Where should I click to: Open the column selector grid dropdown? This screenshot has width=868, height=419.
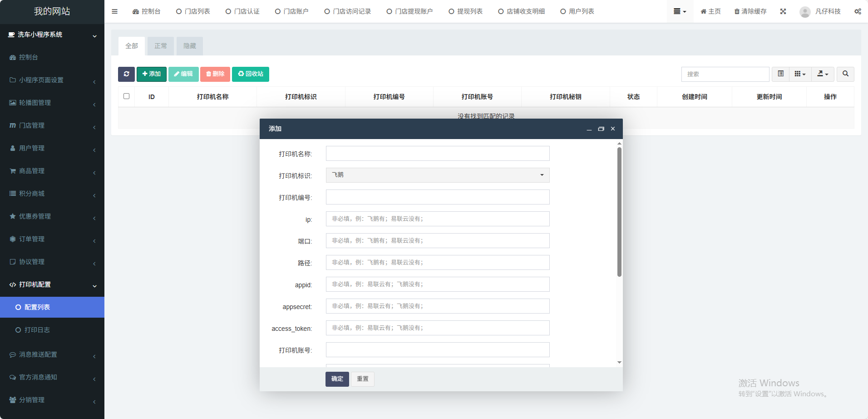click(x=800, y=74)
